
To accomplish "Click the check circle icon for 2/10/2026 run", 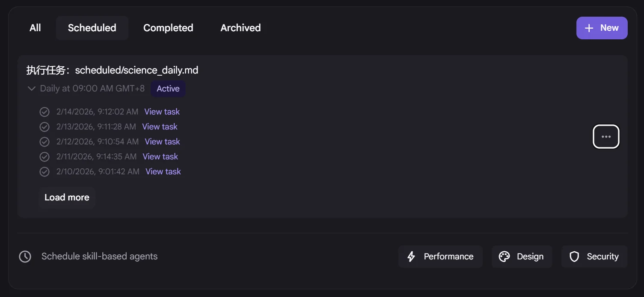I will click(45, 172).
